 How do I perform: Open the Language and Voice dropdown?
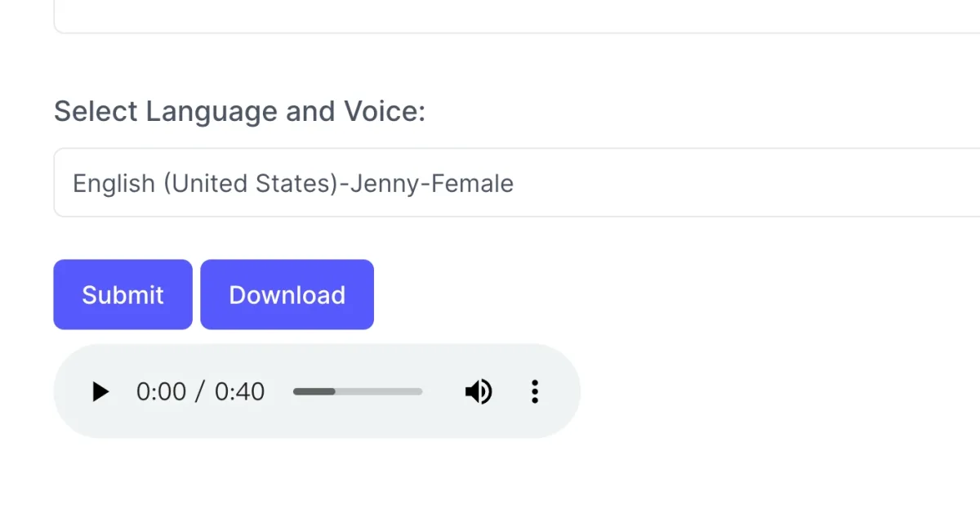[x=516, y=183]
